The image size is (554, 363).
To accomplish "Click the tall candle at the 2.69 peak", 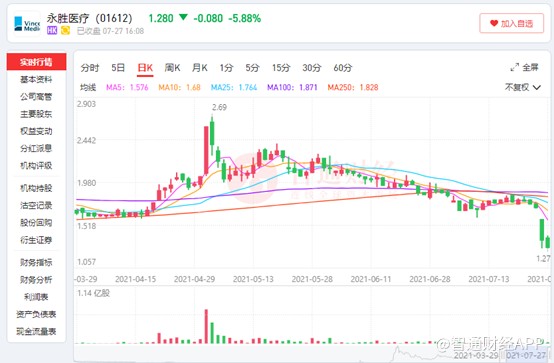I will click(212, 133).
